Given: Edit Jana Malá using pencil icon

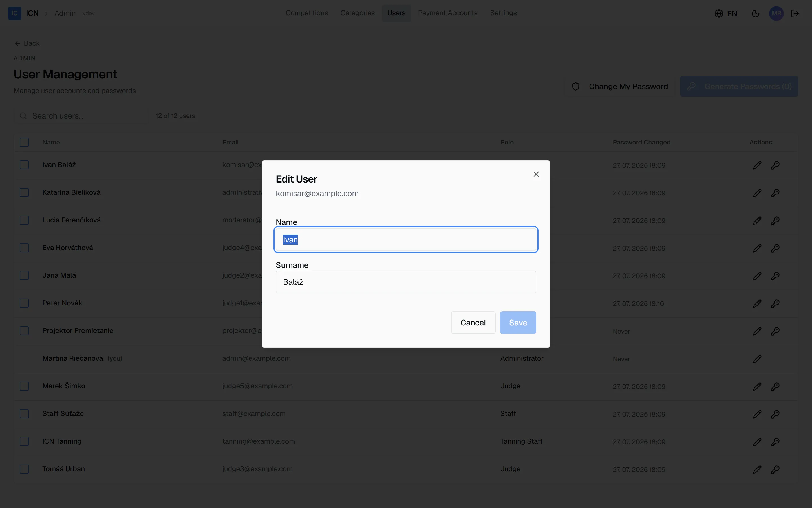Looking at the screenshot, I should (x=757, y=276).
